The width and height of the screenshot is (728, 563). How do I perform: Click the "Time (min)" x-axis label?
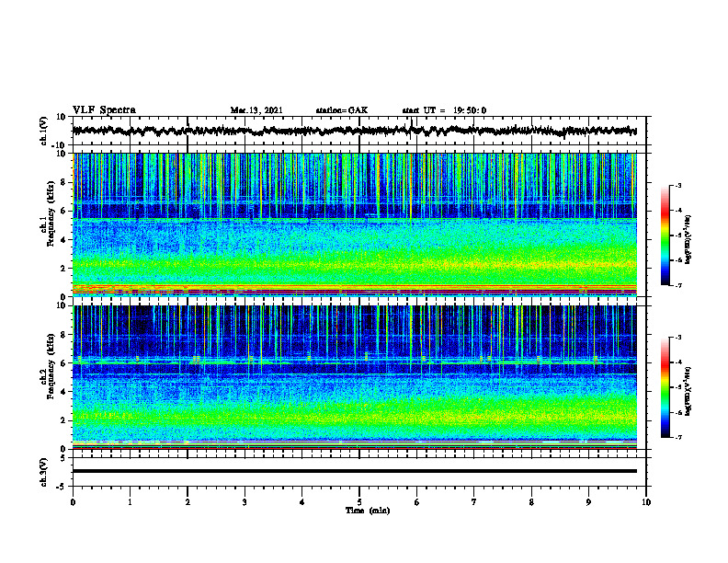368,511
